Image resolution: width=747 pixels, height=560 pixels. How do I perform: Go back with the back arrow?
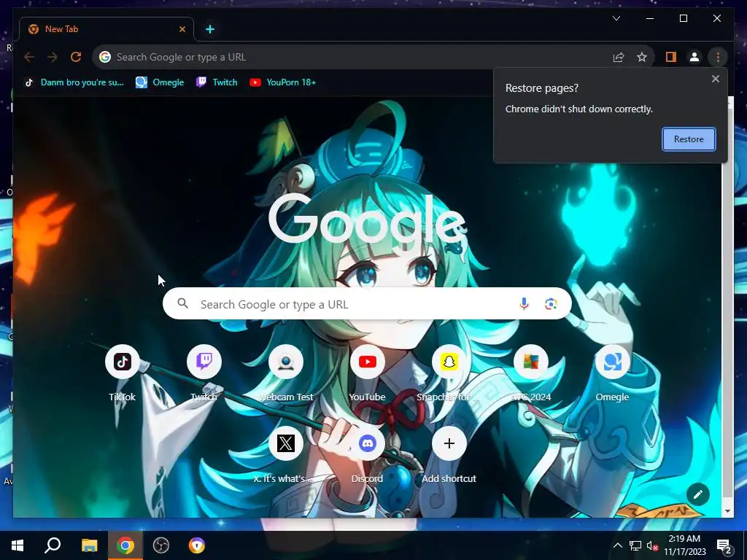pyautogui.click(x=29, y=57)
